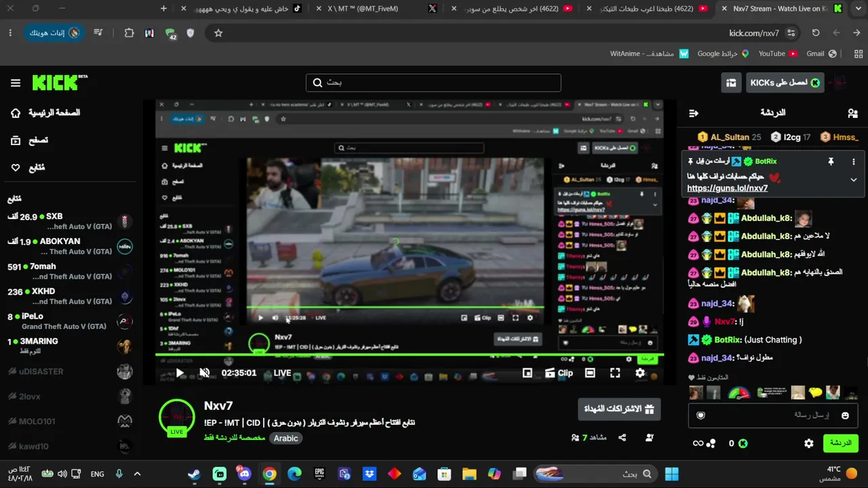Enter fullscreen video mode
The width and height of the screenshot is (868, 488).
pos(615,373)
